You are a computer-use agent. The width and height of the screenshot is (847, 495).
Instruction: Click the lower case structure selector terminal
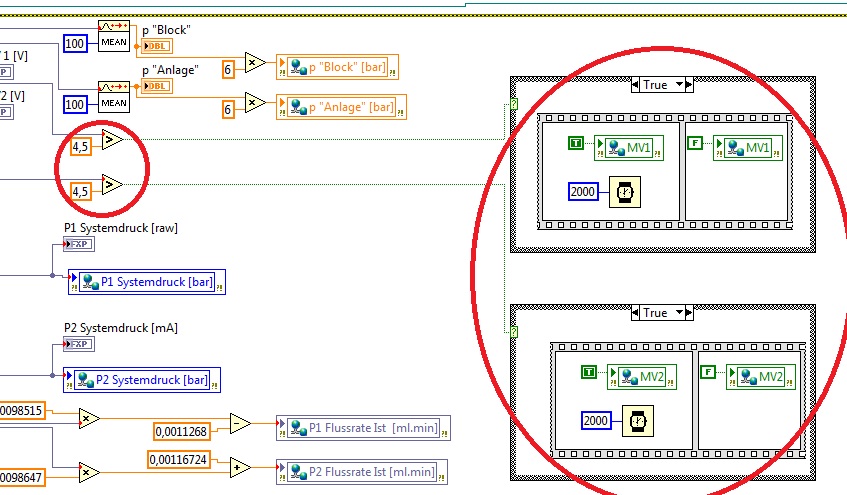click(514, 332)
